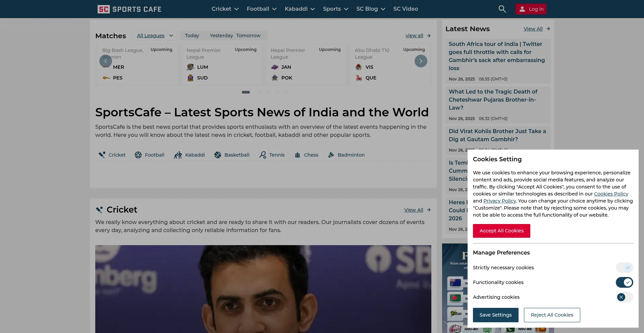Select the Basketball icon in sports list
Image resolution: width=644 pixels, height=333 pixels.
[x=218, y=155]
